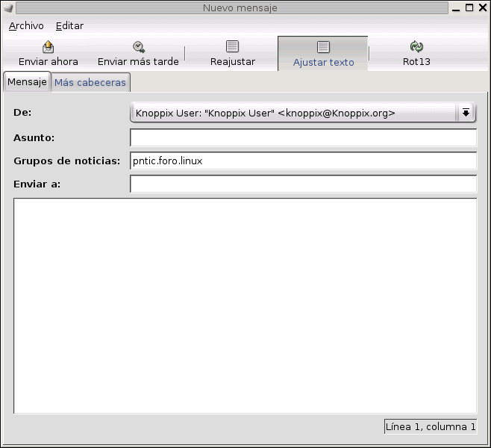491x448 pixels.
Task: Open the Editar menu
Action: [69, 25]
